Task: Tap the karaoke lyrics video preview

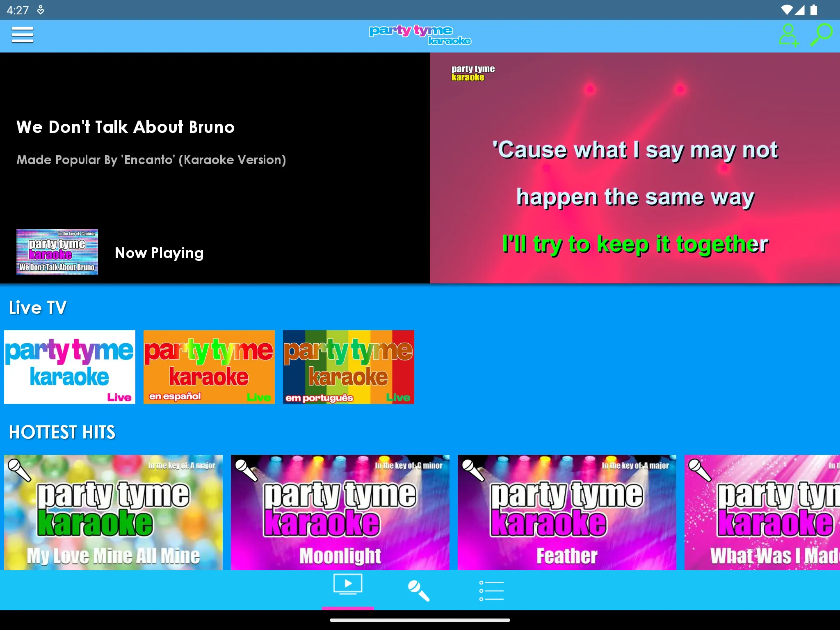Action: pyautogui.click(x=635, y=168)
